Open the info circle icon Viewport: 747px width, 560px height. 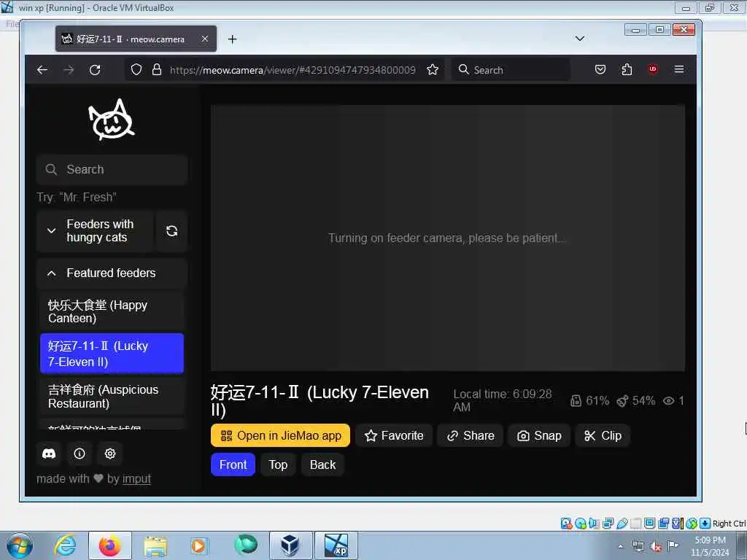[80, 454]
